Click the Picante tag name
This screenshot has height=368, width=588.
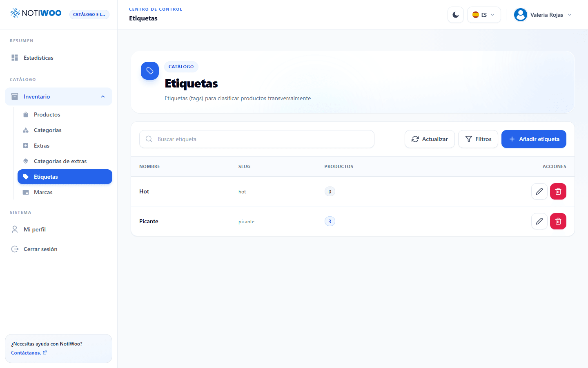point(149,221)
